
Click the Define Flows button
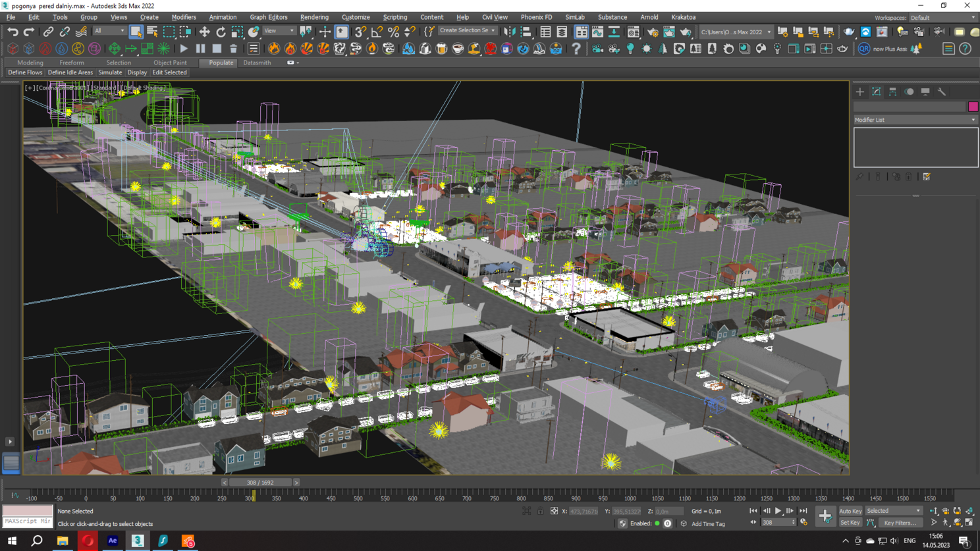pyautogui.click(x=25, y=72)
